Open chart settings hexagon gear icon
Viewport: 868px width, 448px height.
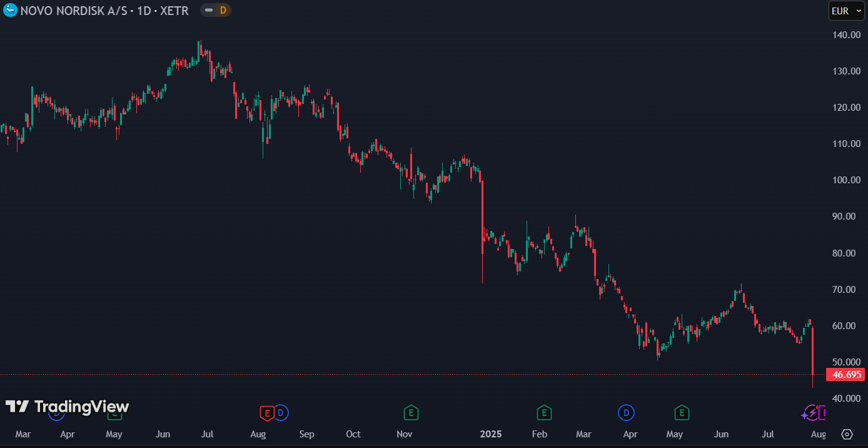point(847,434)
